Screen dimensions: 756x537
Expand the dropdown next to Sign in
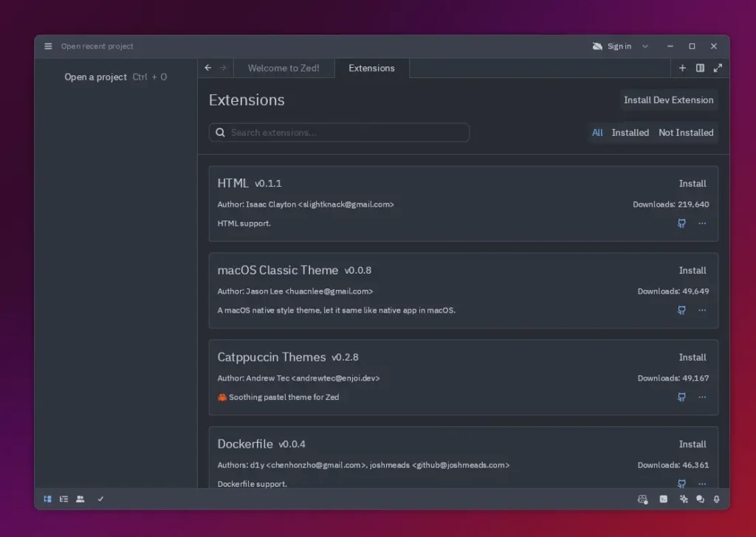(x=645, y=46)
